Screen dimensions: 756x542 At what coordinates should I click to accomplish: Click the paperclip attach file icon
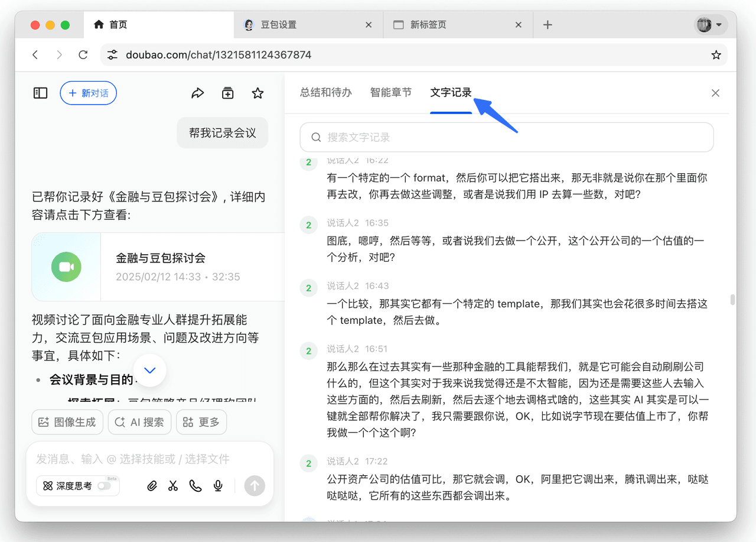click(152, 486)
